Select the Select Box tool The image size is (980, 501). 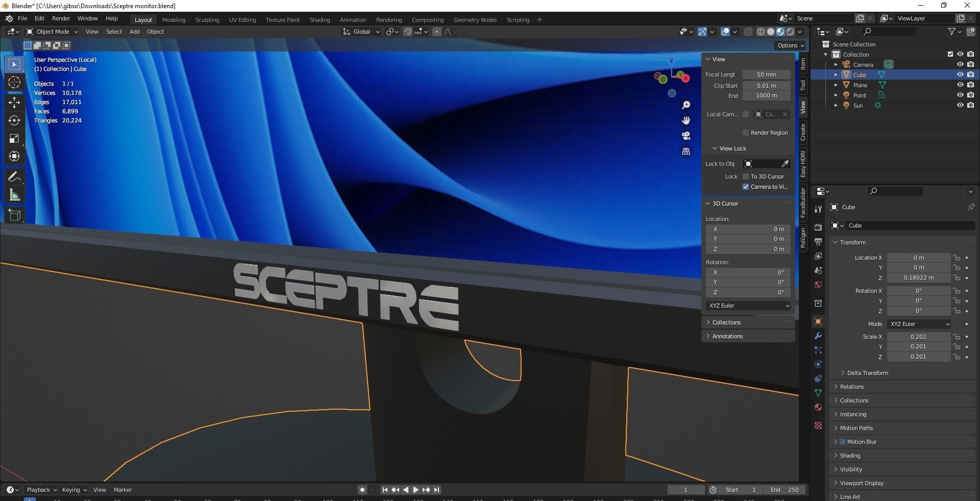click(x=14, y=64)
